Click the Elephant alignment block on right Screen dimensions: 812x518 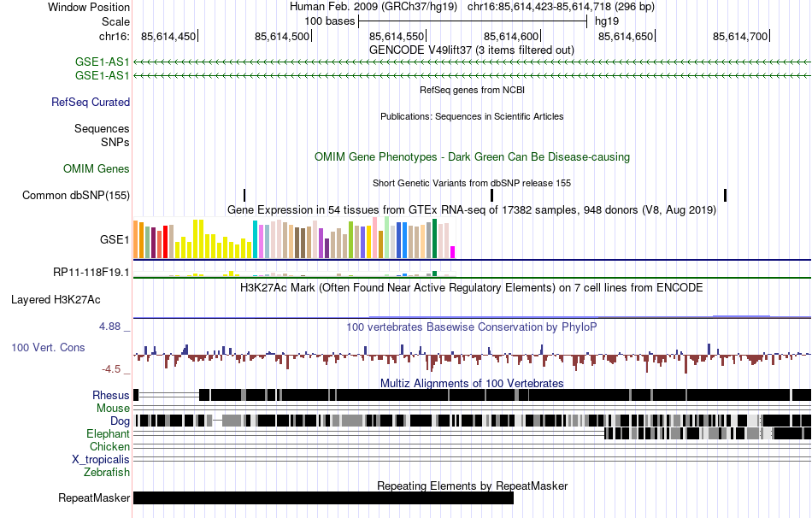(708, 433)
